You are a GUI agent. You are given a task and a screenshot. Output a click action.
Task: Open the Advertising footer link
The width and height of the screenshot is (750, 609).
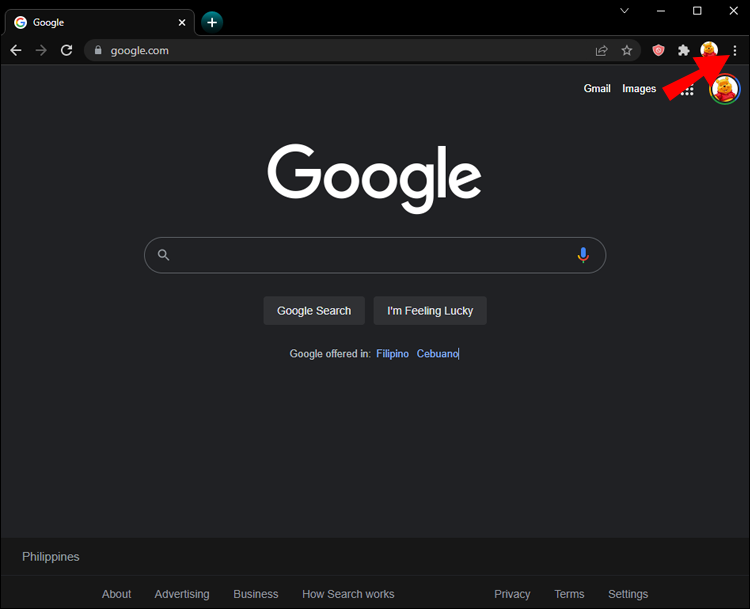click(182, 594)
